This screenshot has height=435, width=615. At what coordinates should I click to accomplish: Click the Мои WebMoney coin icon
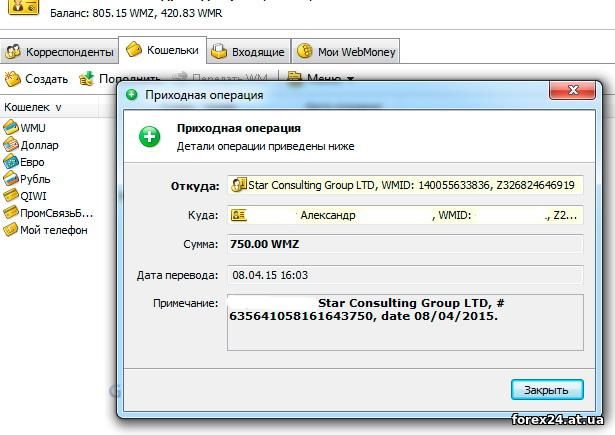pos(305,51)
